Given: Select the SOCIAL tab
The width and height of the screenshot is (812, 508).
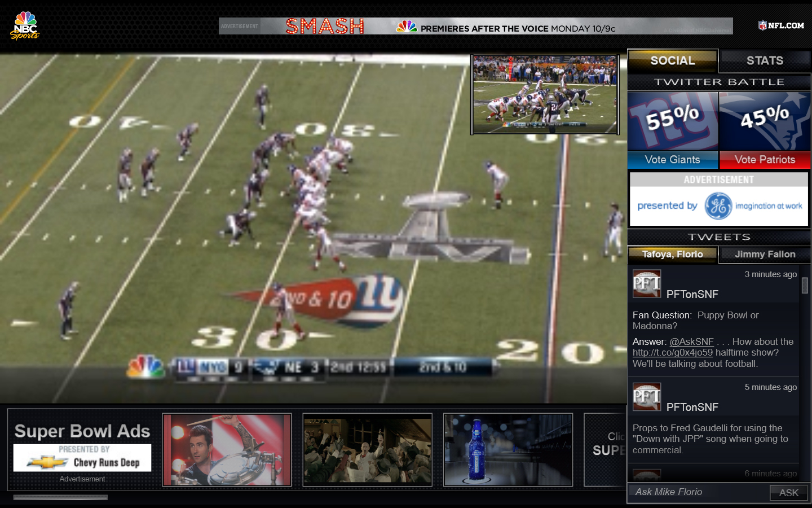Looking at the screenshot, I should click(x=672, y=60).
